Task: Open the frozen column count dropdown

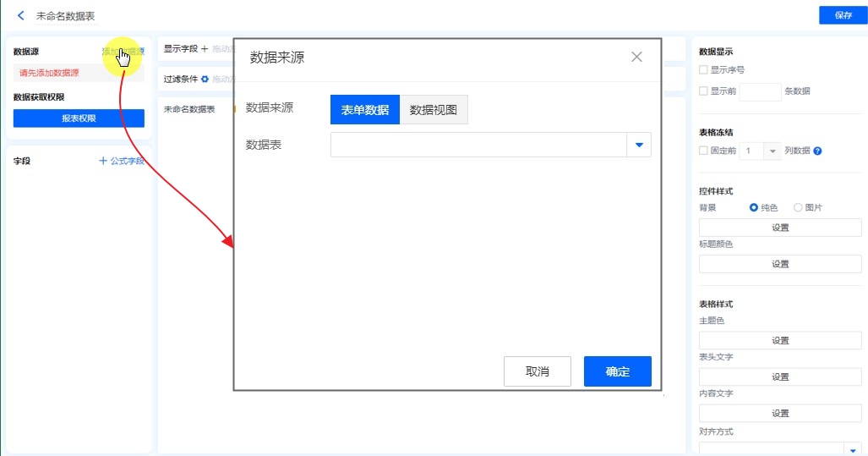Action: tap(772, 151)
